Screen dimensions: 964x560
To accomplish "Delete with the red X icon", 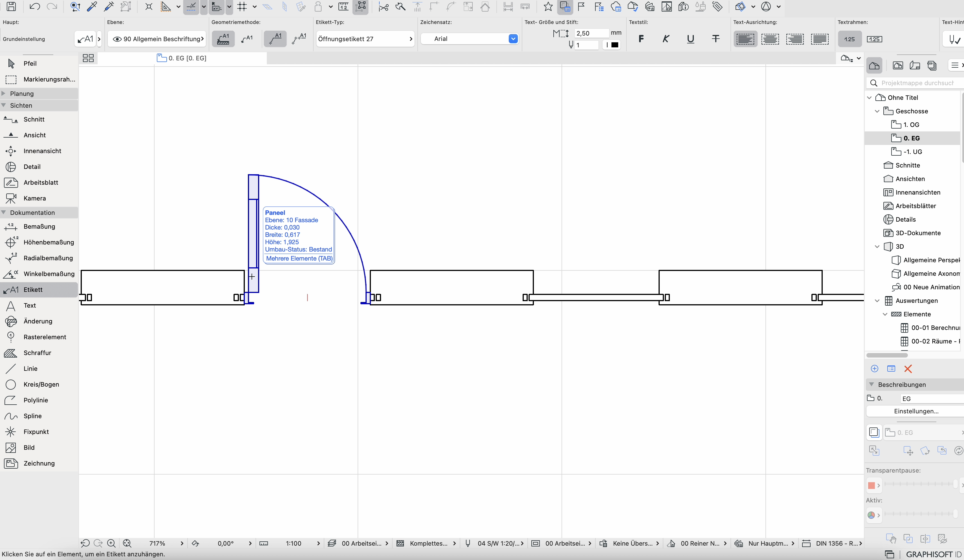I will (x=908, y=369).
